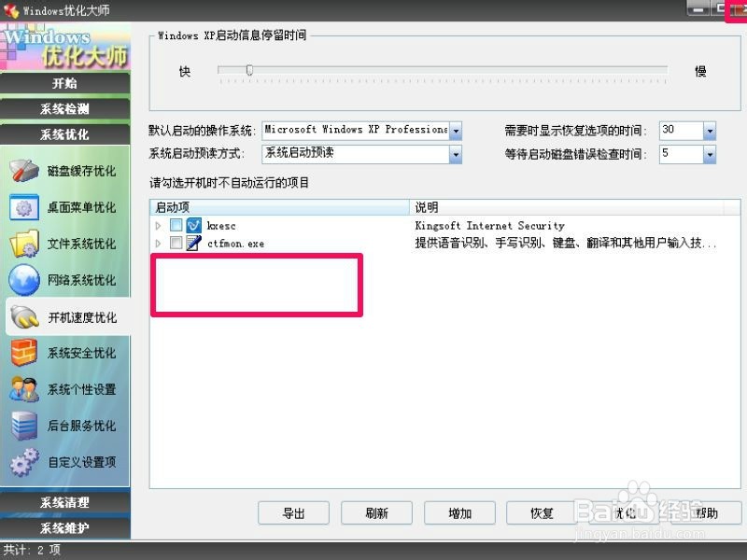Check the kxesc startup item checkbox
747x560 pixels.
[176, 225]
